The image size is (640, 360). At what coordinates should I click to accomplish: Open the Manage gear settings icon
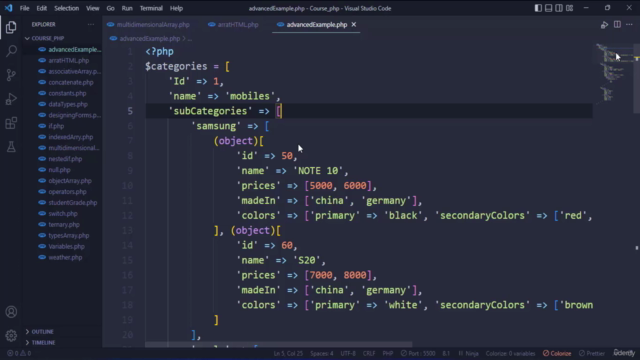[x=11, y=336]
